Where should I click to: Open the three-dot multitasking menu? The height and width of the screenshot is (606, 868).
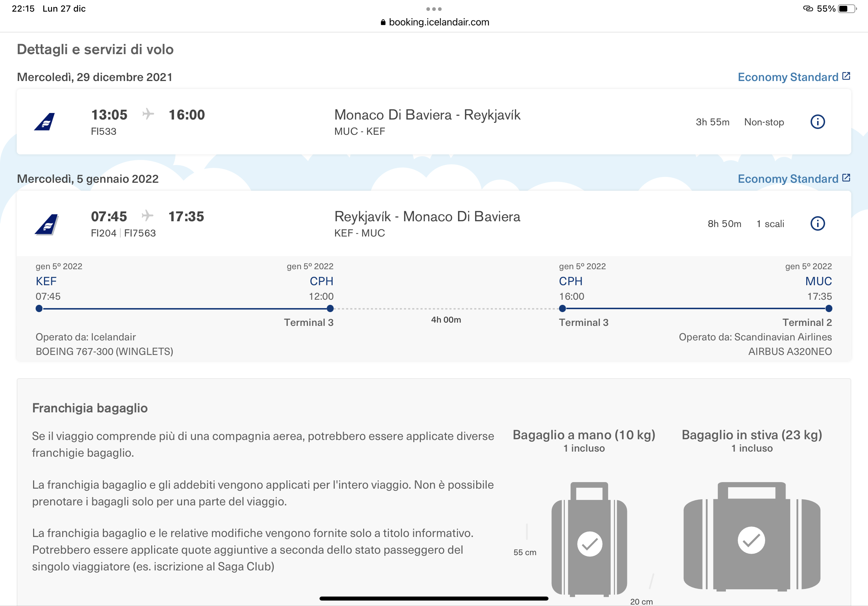[434, 9]
